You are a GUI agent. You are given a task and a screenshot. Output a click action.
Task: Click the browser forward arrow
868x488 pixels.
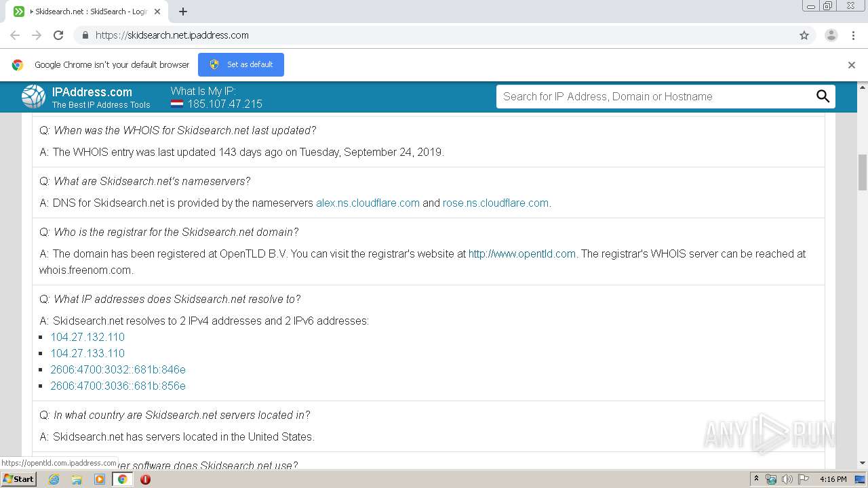[37, 35]
